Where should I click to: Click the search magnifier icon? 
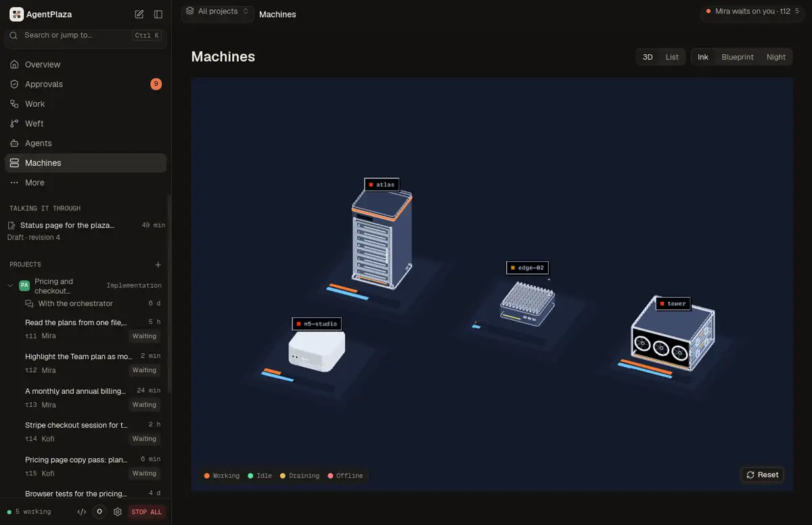14,35
